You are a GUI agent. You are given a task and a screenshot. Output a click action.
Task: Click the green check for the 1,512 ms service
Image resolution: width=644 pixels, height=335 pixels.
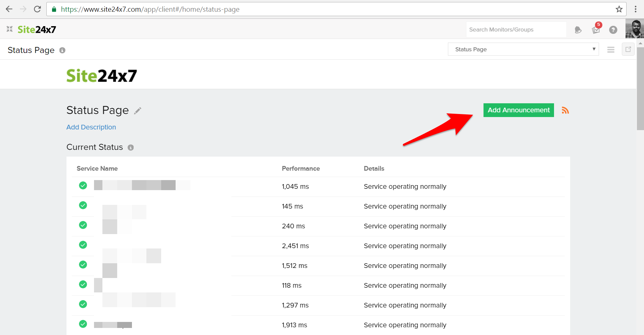point(83,265)
